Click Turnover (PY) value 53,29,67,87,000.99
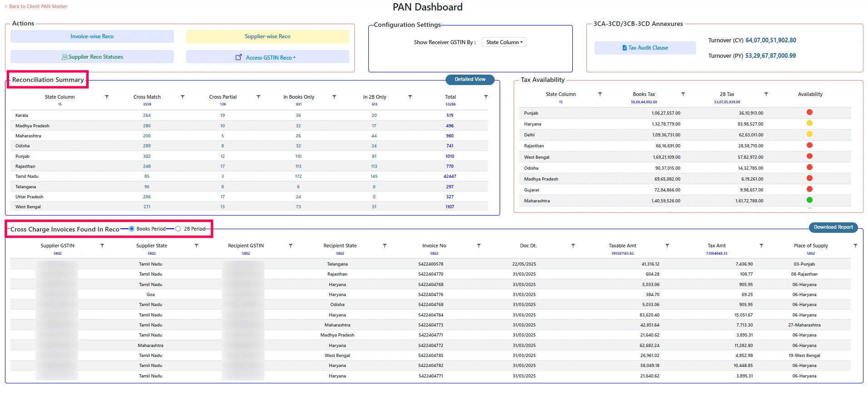Image resolution: width=868 pixels, height=397 pixels. 771,56
